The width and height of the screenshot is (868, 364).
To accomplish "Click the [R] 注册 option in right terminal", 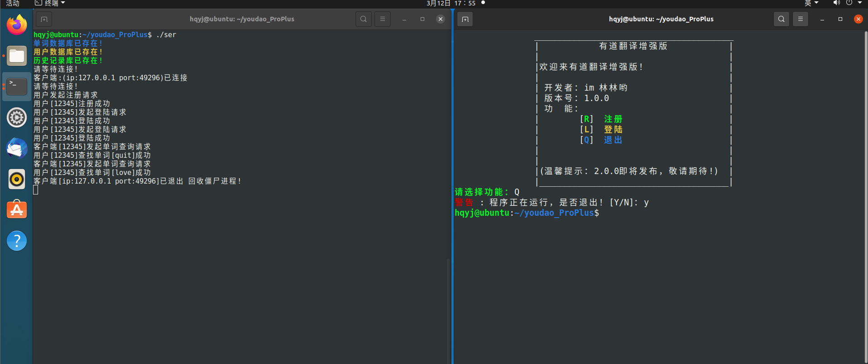I will click(x=601, y=119).
